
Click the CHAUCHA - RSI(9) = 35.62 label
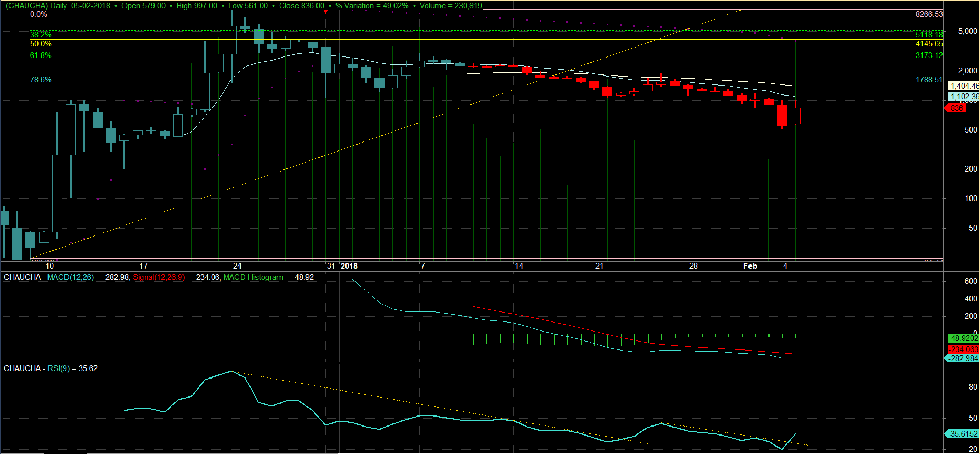[51, 368]
